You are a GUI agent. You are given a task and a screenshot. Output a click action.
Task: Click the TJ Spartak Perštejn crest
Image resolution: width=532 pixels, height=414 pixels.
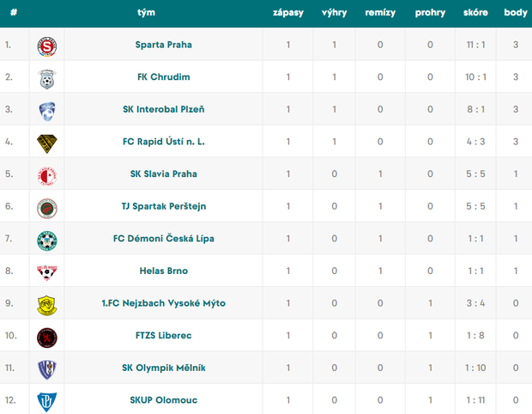point(47,208)
